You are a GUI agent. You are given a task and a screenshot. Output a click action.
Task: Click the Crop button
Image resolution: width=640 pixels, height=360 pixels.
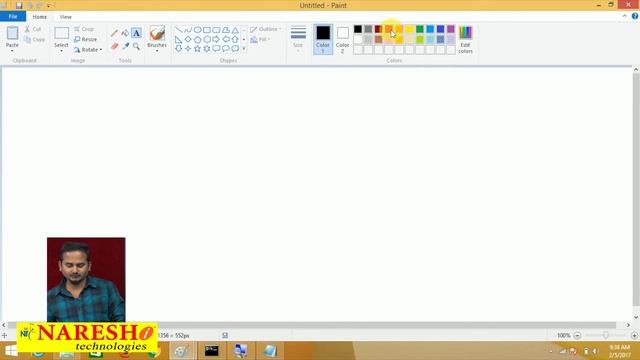click(84, 29)
